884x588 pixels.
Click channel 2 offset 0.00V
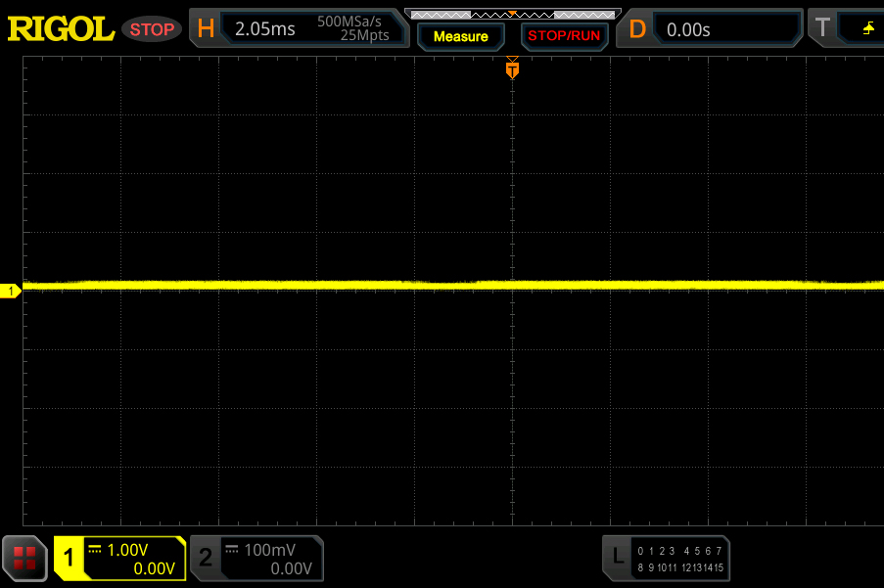(x=291, y=568)
